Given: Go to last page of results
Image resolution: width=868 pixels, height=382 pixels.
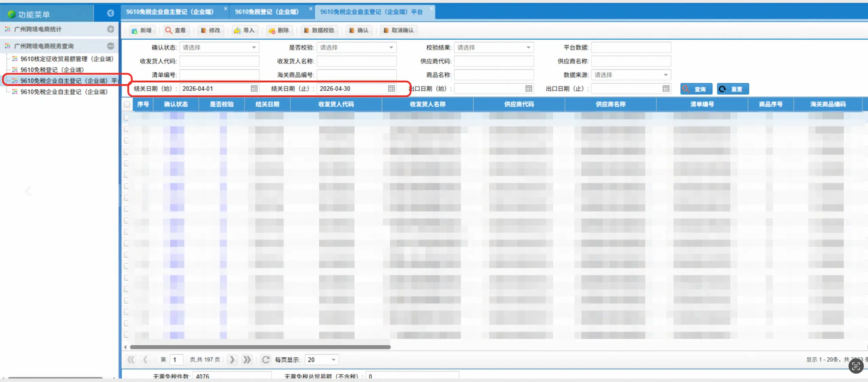Looking at the screenshot, I should point(247,360).
